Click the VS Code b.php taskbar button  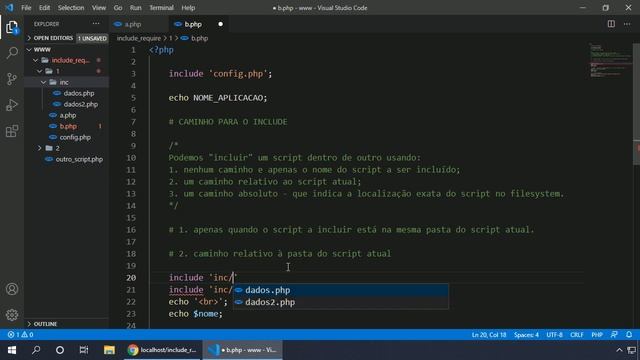click(x=243, y=350)
